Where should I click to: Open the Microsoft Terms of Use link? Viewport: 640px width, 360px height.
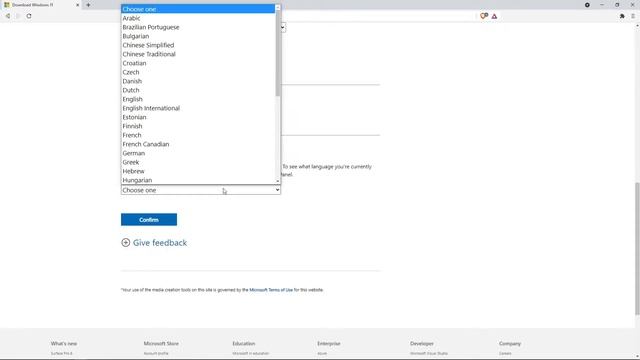(271, 290)
